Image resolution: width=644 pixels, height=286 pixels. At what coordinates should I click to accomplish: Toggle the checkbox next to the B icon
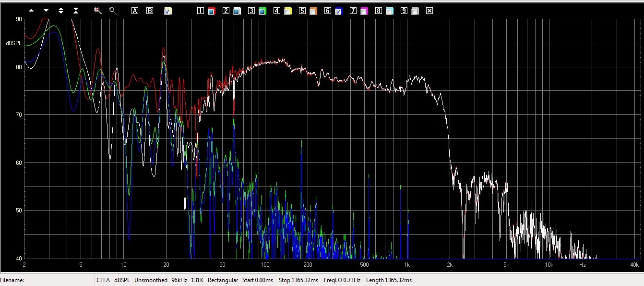click(x=167, y=11)
